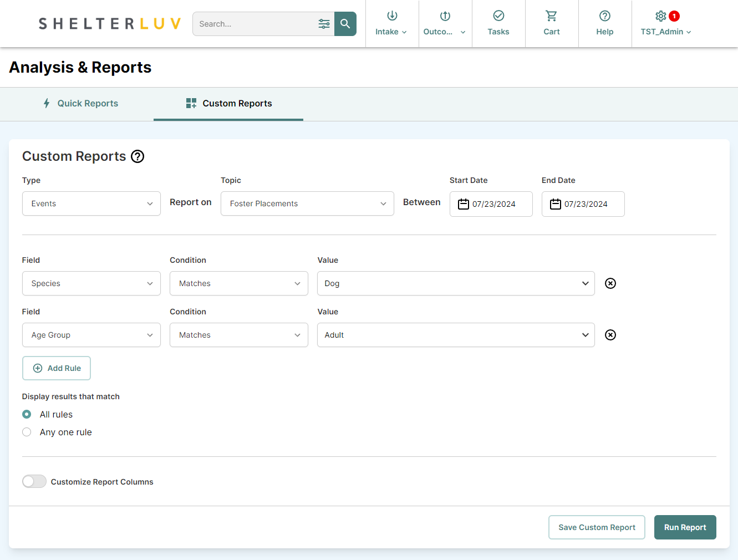Screen dimensions: 738x560
Task: Open the Topic dropdown showing Foster Placements
Action: point(307,203)
